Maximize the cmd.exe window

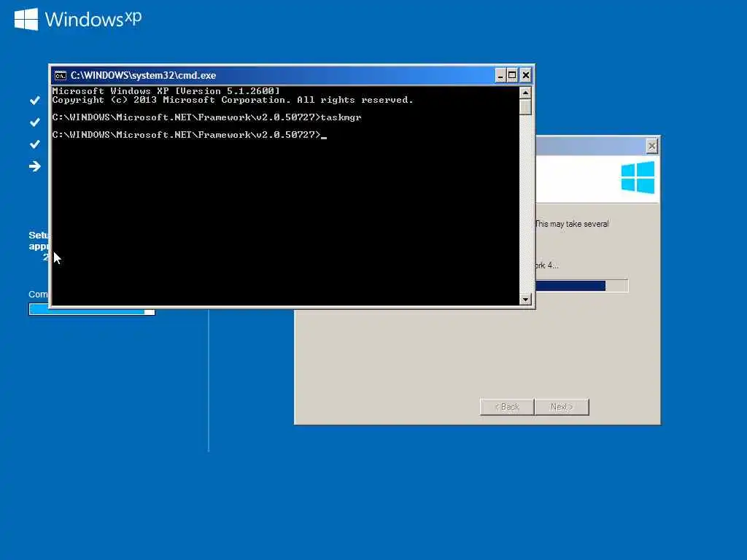pos(512,75)
